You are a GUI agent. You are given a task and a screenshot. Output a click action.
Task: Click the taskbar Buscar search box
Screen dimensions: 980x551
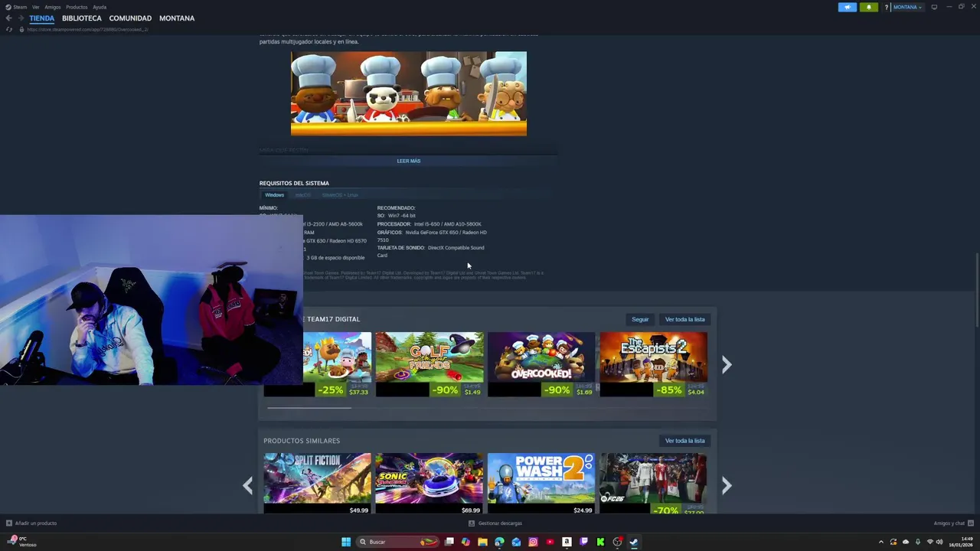coord(399,542)
